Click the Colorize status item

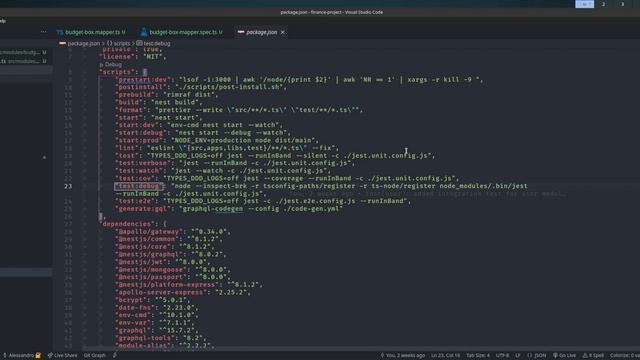coord(624,356)
